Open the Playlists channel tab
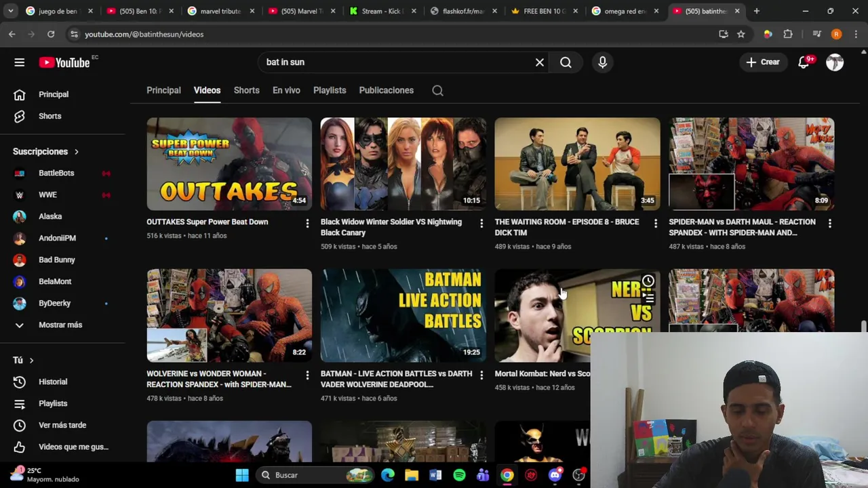The image size is (868, 488). 330,90
